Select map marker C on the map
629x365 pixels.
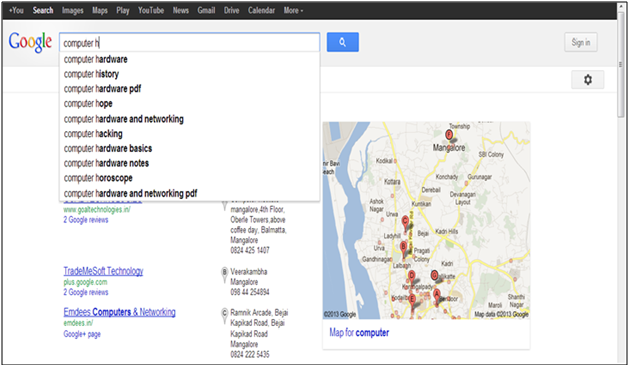(405, 222)
